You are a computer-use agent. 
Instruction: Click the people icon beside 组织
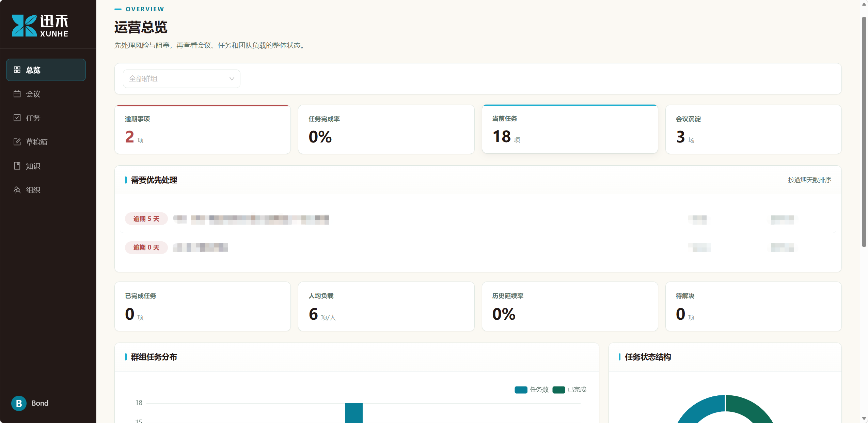tap(17, 190)
